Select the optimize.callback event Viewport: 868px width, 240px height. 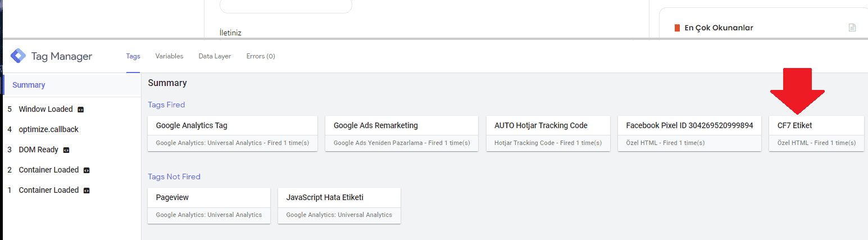click(48, 129)
